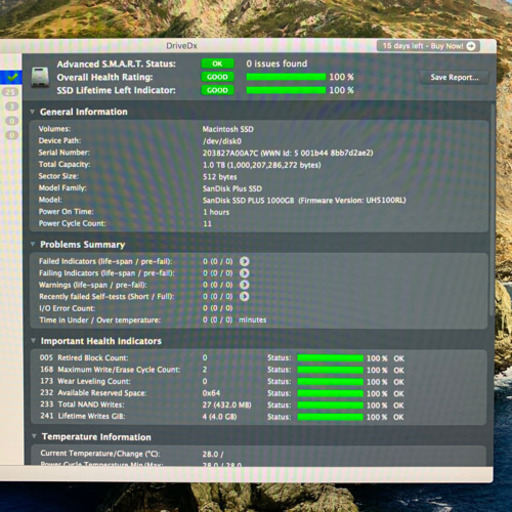This screenshot has width=512, height=512.
Task: Click model 'SanDisk SSD PLUS 1000GB' value
Action: coord(248,200)
